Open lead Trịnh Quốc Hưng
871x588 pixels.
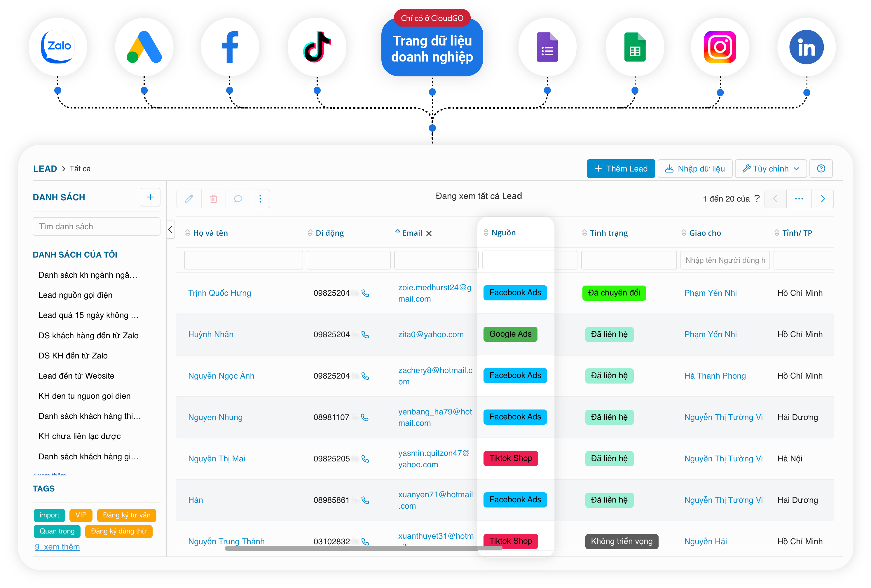point(219,293)
